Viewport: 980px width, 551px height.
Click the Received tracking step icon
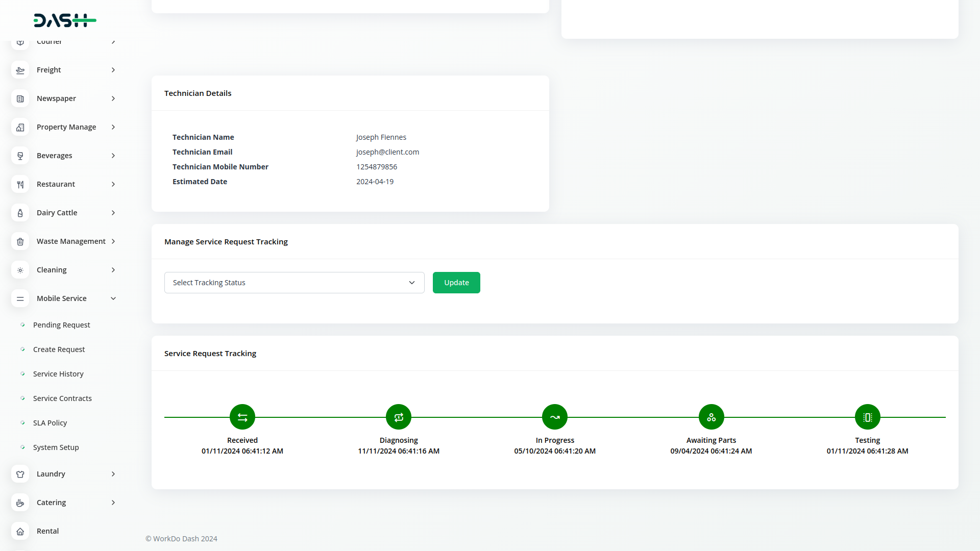coord(242,417)
